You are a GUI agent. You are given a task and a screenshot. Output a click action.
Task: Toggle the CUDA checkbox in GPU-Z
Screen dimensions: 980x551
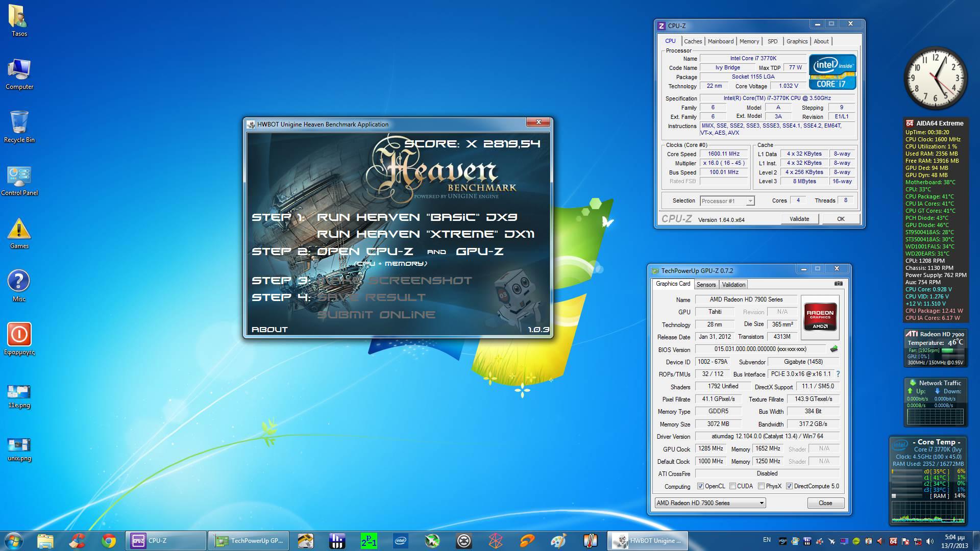(732, 486)
